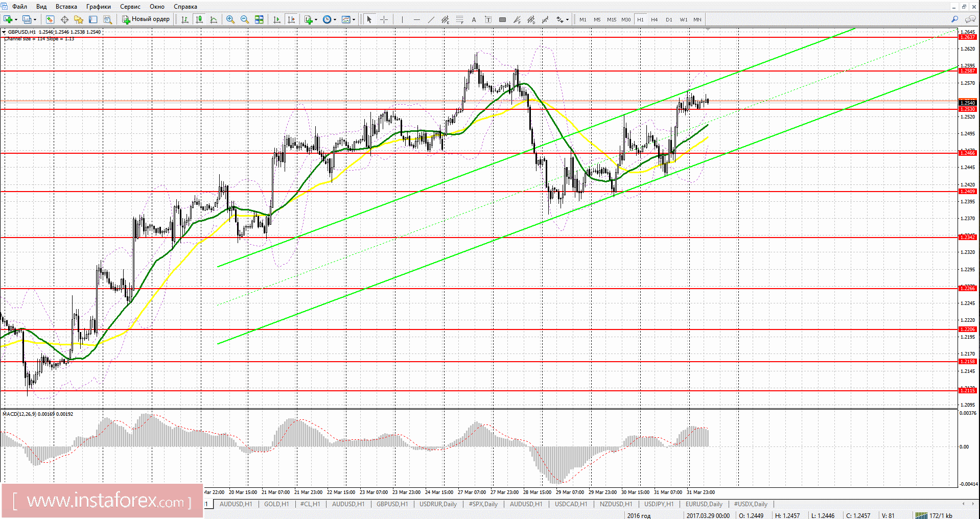Select the D1 timeframe
The image size is (980, 519).
[669, 19]
